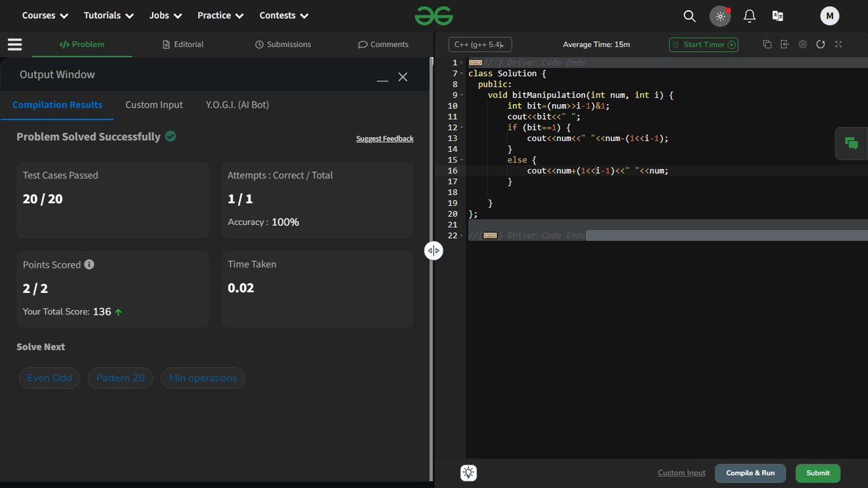
Task: Expand the Courses menu
Action: point(45,15)
